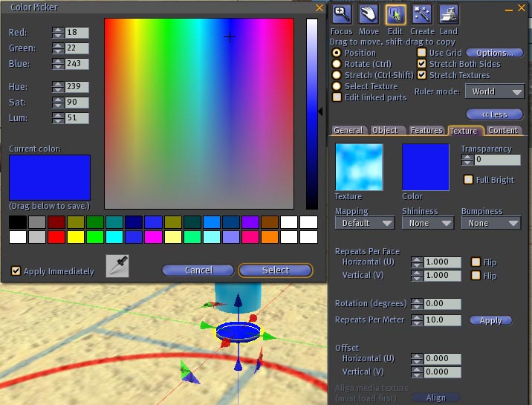Click the Red value stepper arrows

(x=58, y=33)
